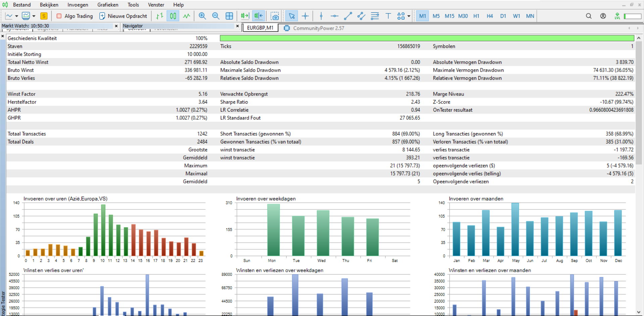The image size is (644, 316).
Task: Close the Markt Watch panel
Action: pos(116,26)
